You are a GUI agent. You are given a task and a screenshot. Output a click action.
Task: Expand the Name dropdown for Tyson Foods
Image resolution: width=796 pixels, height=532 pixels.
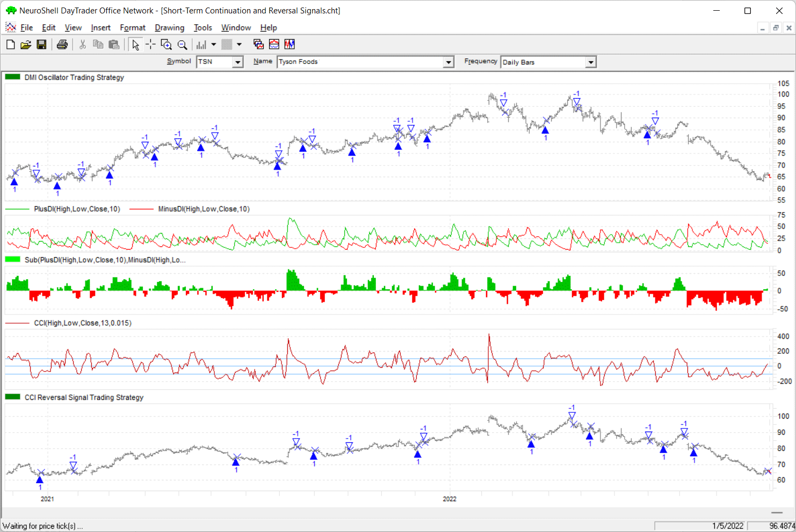coord(448,62)
